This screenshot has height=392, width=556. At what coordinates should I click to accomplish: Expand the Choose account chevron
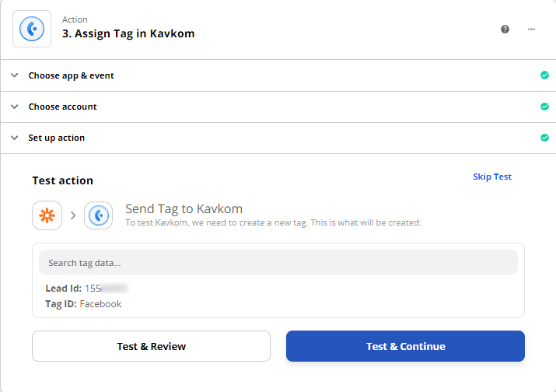coord(14,107)
